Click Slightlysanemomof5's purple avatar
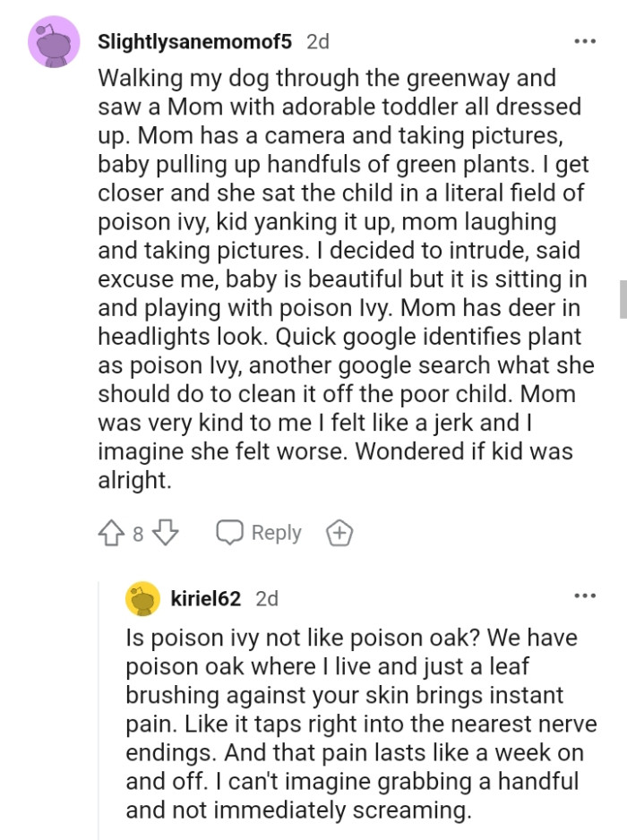Screen dimensions: 627x840 (54, 41)
